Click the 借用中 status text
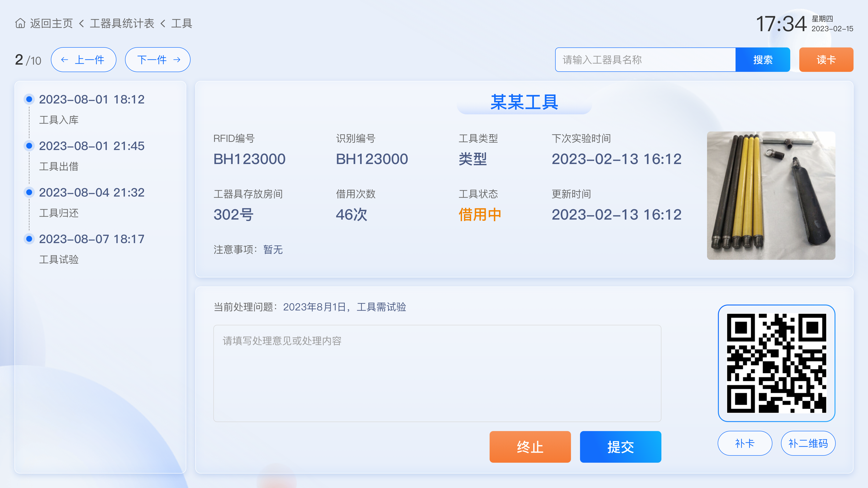868x488 pixels. pyautogui.click(x=480, y=215)
